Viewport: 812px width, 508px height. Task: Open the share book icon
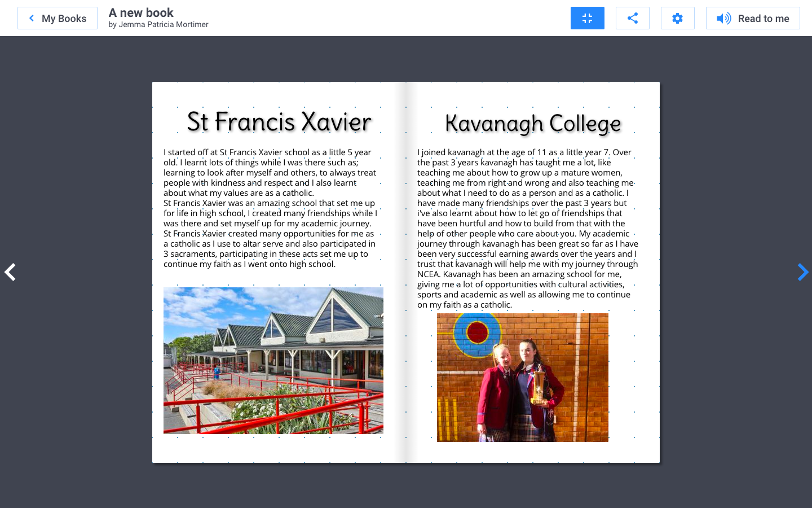pyautogui.click(x=632, y=18)
